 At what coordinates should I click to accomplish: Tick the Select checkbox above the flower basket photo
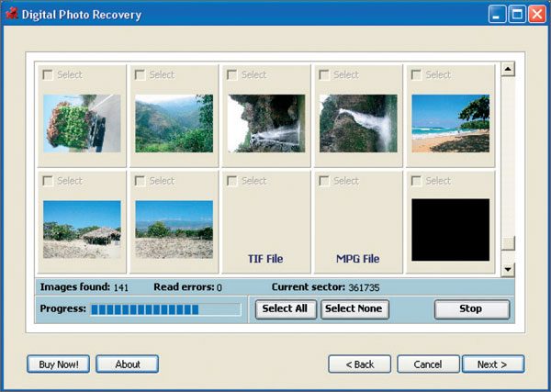48,74
